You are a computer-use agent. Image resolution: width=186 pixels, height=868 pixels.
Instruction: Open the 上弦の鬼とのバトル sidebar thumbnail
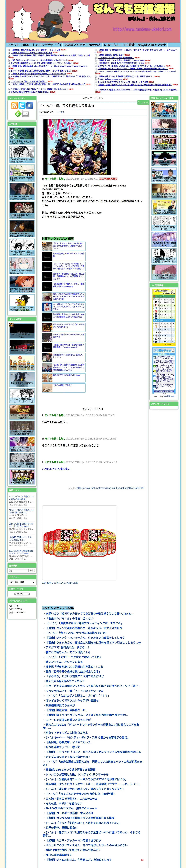pos(22,210)
